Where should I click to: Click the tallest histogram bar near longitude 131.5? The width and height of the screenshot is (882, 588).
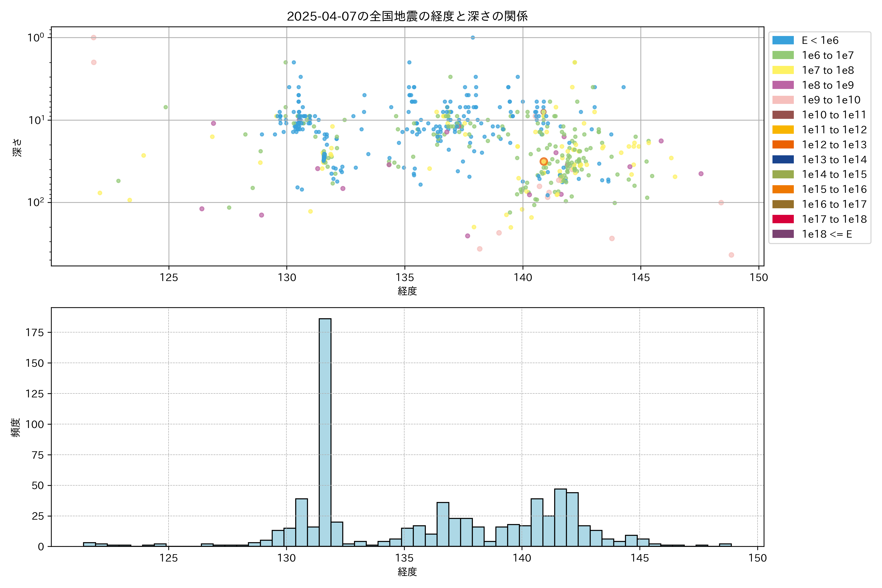coord(325,431)
